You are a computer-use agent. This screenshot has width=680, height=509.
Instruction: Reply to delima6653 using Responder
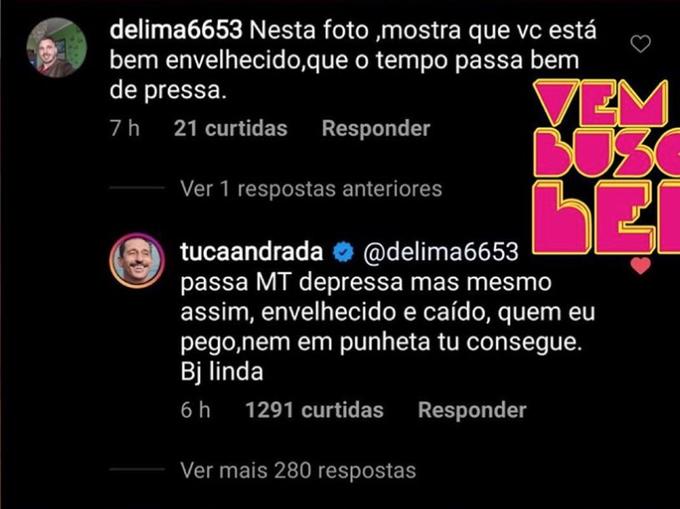376,128
